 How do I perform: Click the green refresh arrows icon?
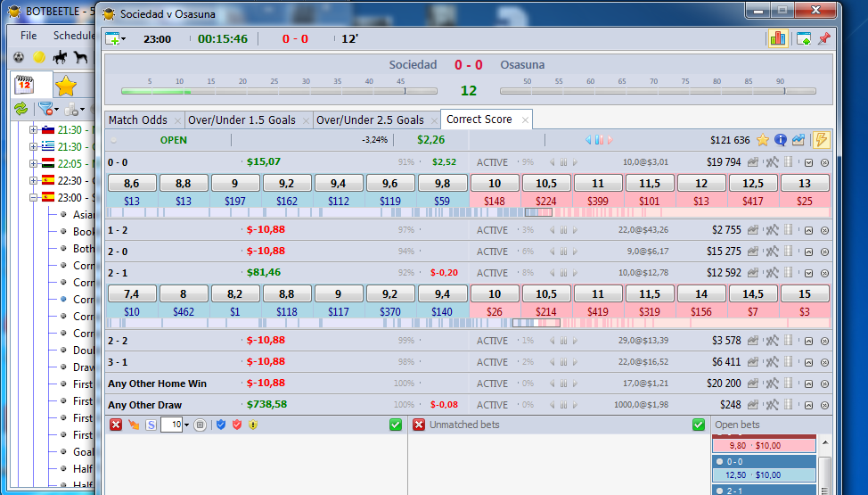(21, 109)
